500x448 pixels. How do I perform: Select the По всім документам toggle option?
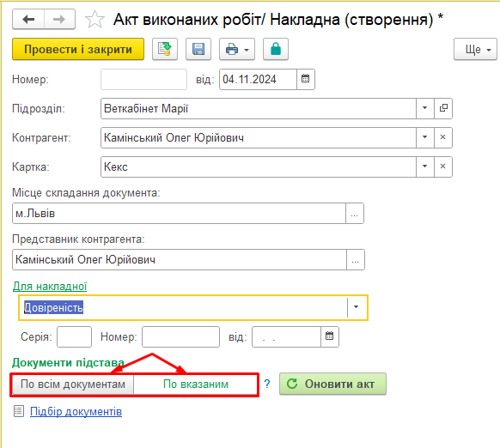[73, 384]
